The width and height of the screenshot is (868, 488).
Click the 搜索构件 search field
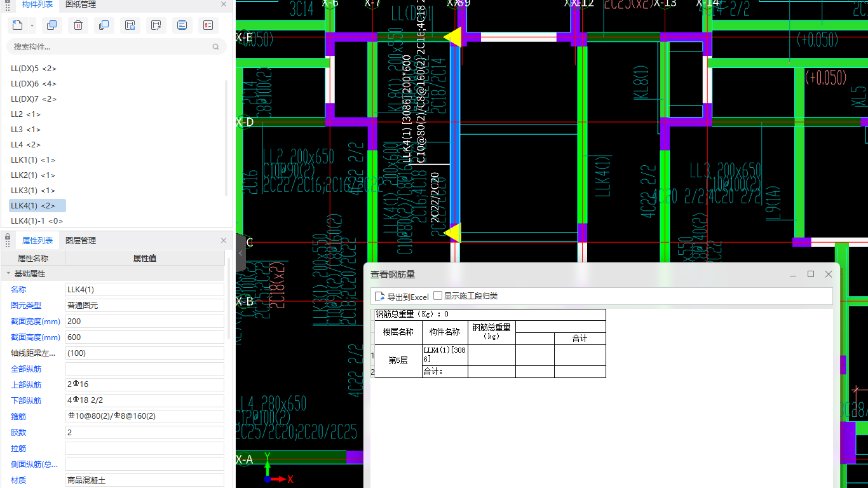coord(116,46)
